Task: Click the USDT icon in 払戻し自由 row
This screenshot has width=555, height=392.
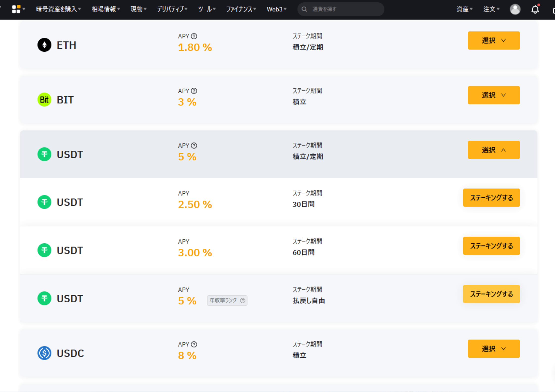Action: click(44, 298)
